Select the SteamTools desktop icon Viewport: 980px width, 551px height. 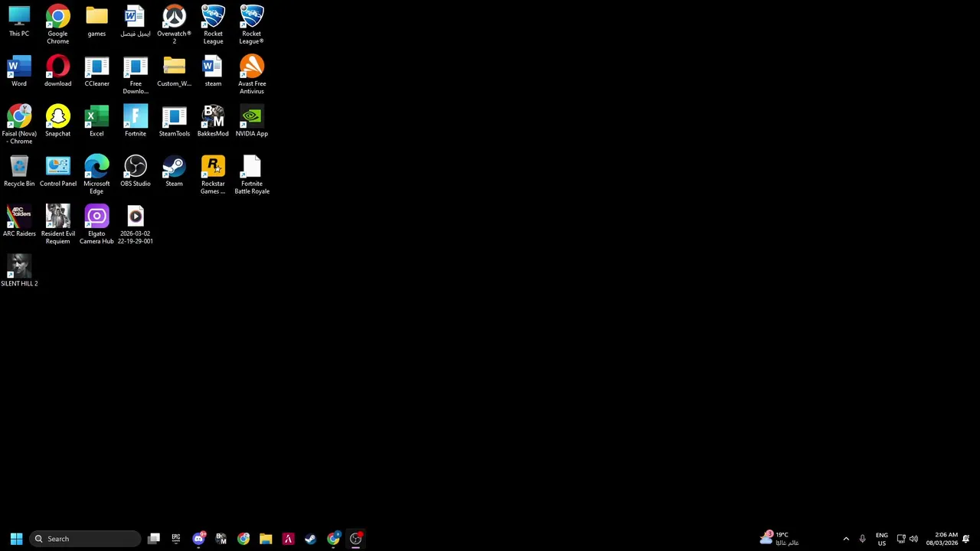point(174,121)
